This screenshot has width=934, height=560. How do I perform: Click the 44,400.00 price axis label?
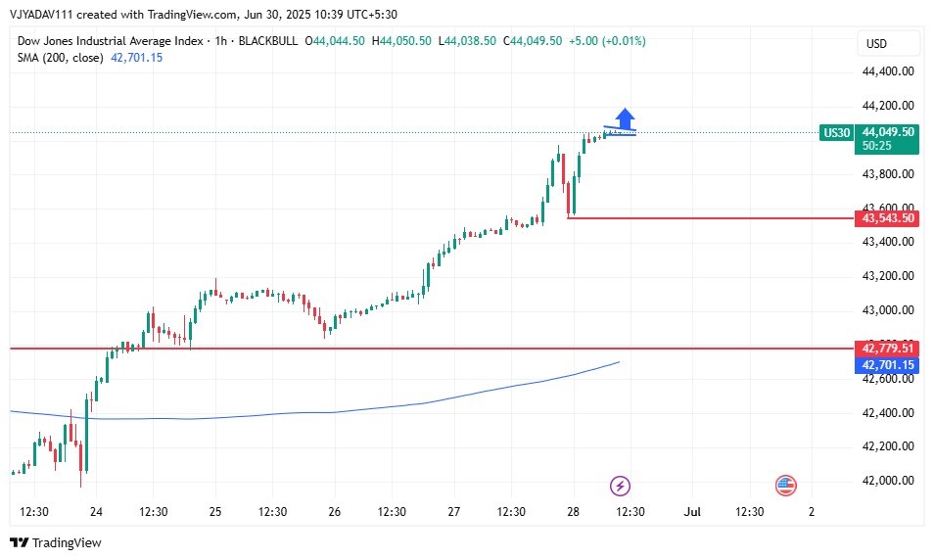(888, 71)
